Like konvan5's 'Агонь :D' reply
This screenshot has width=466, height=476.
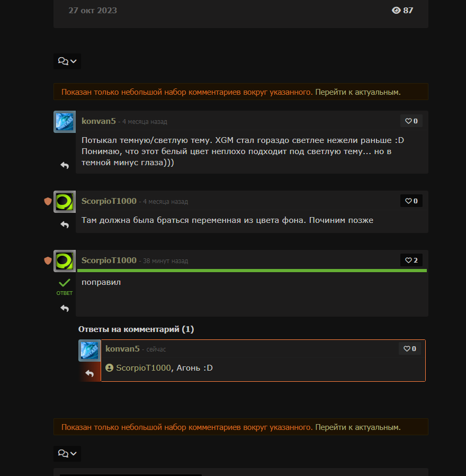(x=409, y=349)
